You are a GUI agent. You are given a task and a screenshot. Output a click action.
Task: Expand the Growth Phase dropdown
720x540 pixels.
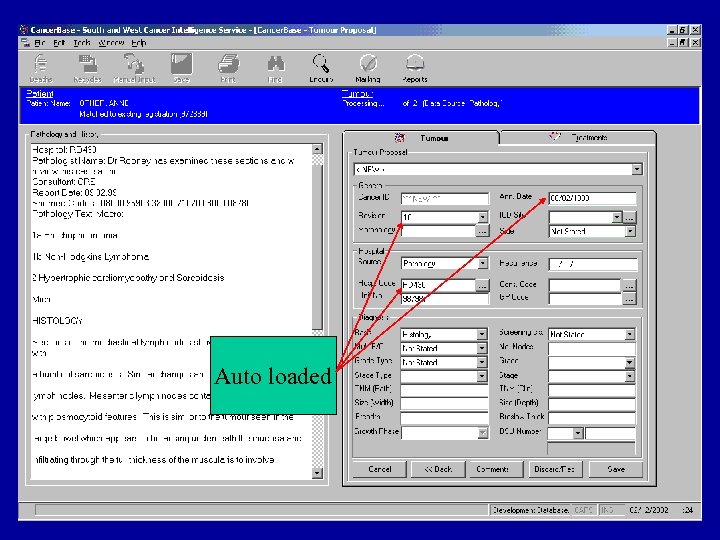pyautogui.click(x=483, y=433)
